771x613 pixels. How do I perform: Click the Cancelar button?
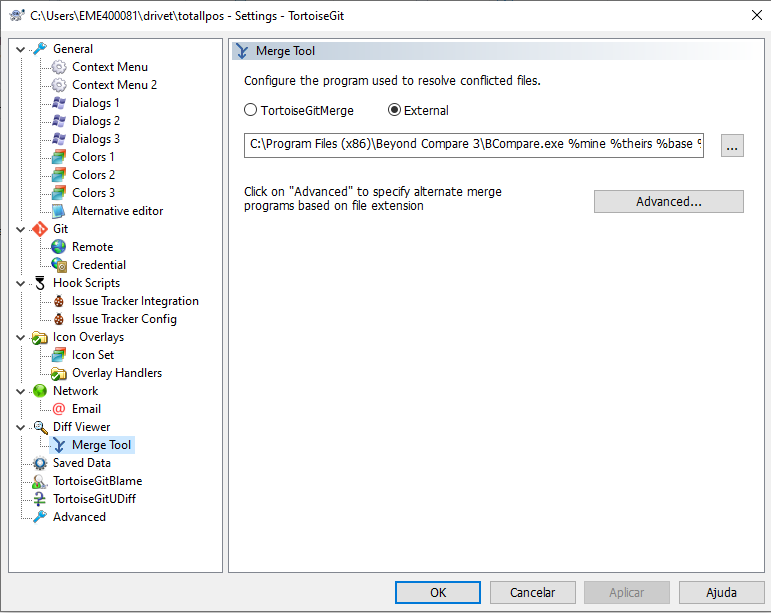coord(533,592)
